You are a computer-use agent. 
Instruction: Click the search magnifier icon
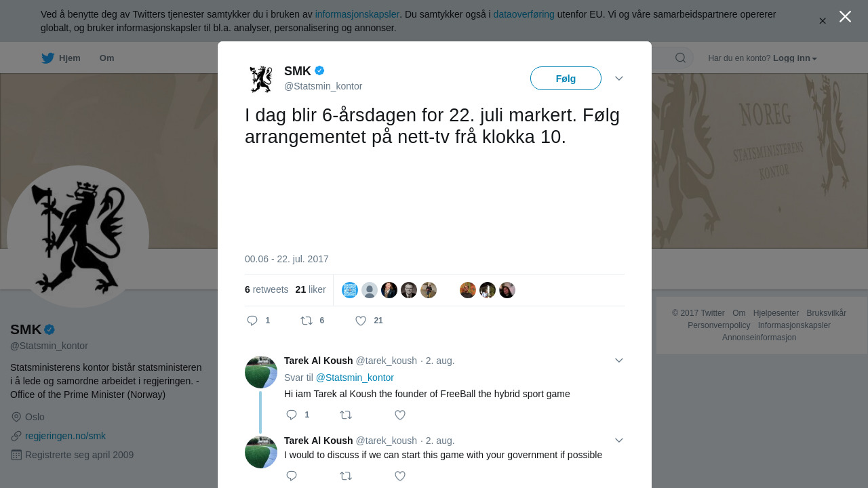pos(680,58)
